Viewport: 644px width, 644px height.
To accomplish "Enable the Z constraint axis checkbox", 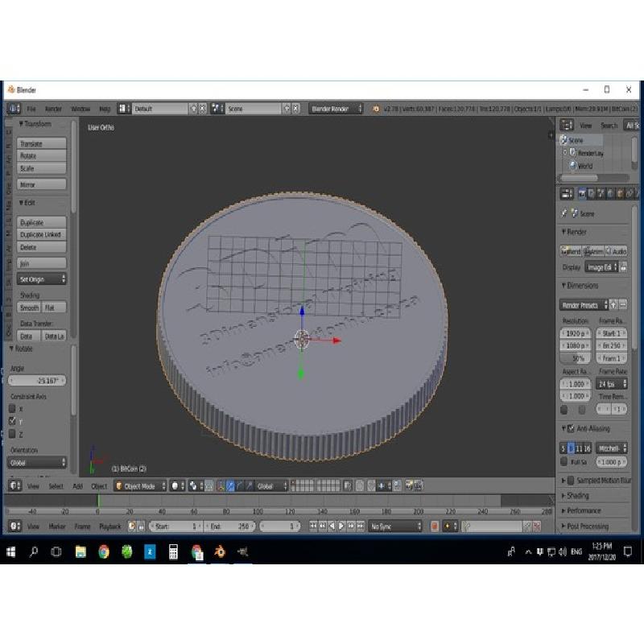I will point(12,434).
